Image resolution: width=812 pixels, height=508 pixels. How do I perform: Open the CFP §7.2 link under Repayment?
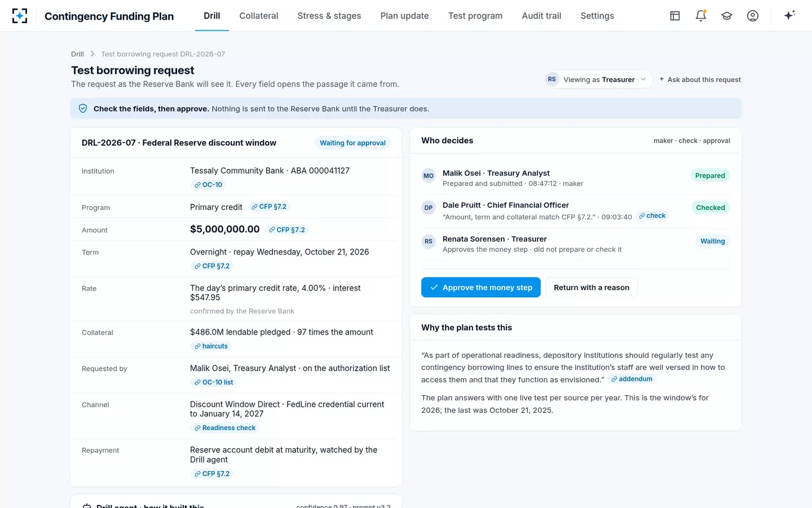coord(211,474)
